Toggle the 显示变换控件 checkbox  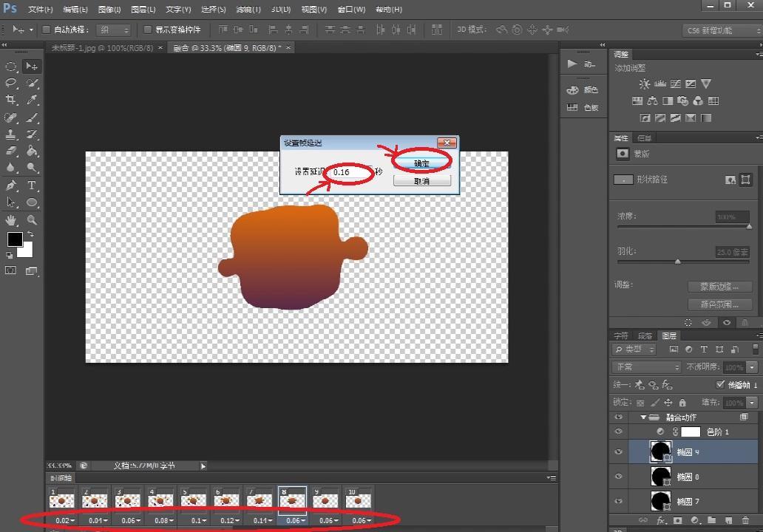[x=147, y=30]
